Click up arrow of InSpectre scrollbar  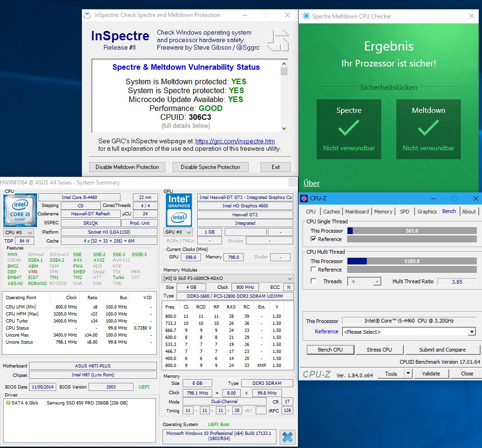tap(284, 64)
